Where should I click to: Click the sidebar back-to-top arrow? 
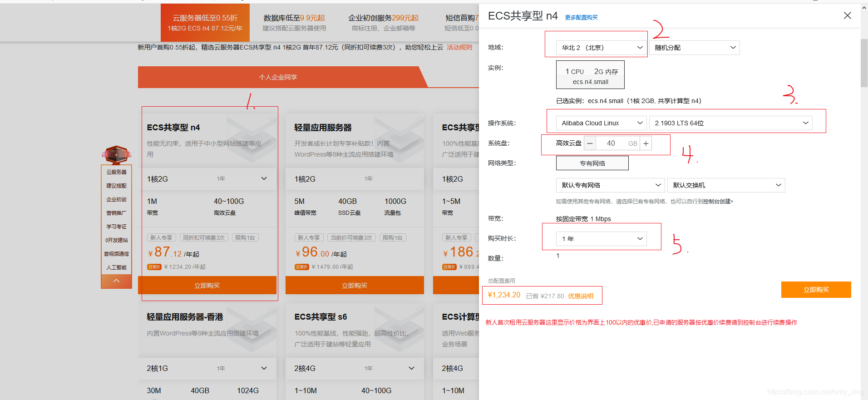pos(116,281)
